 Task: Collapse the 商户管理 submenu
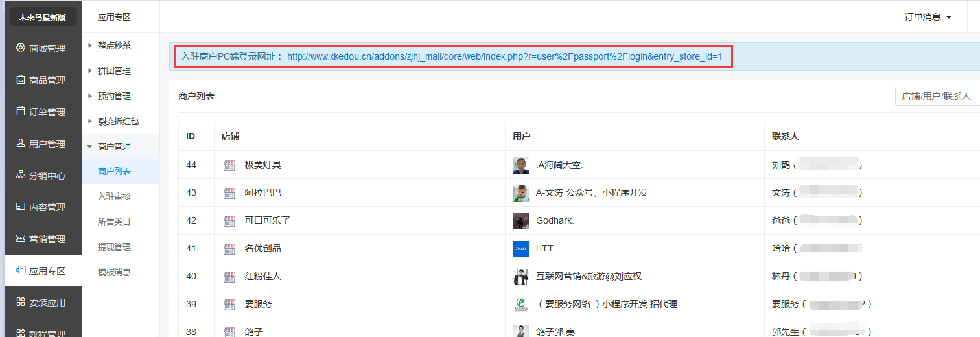(x=114, y=146)
